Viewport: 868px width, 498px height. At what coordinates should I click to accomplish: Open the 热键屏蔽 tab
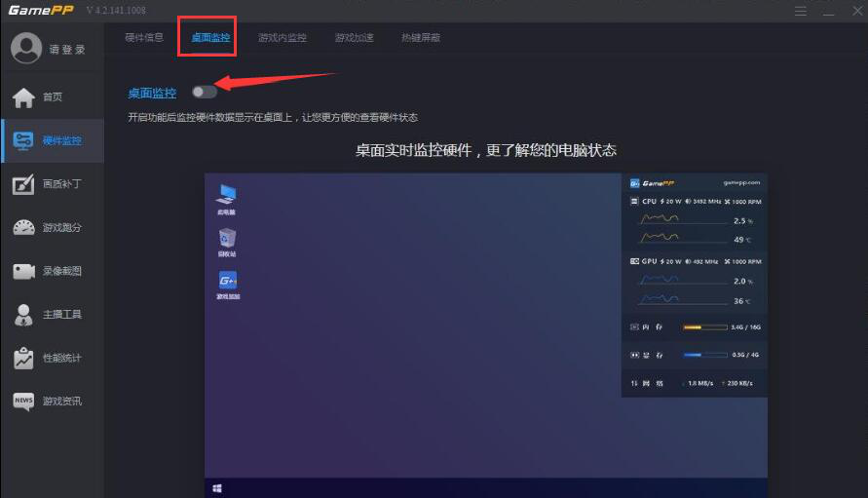(421, 38)
